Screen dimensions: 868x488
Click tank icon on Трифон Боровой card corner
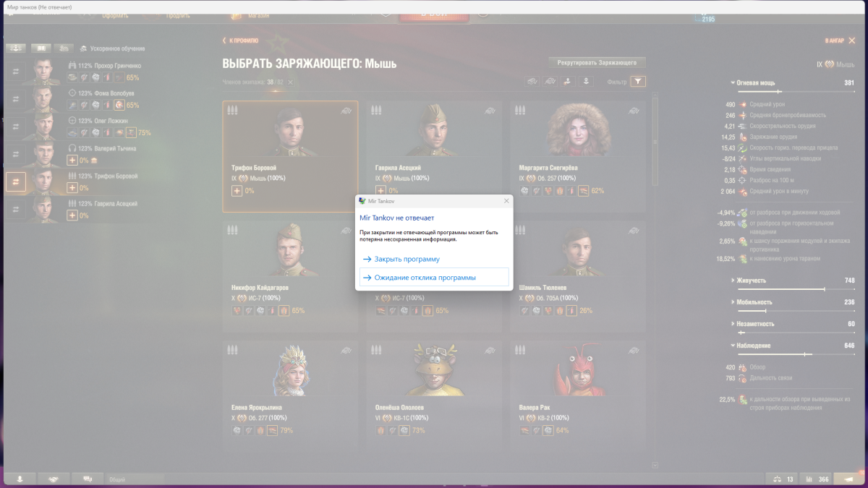pos(346,111)
